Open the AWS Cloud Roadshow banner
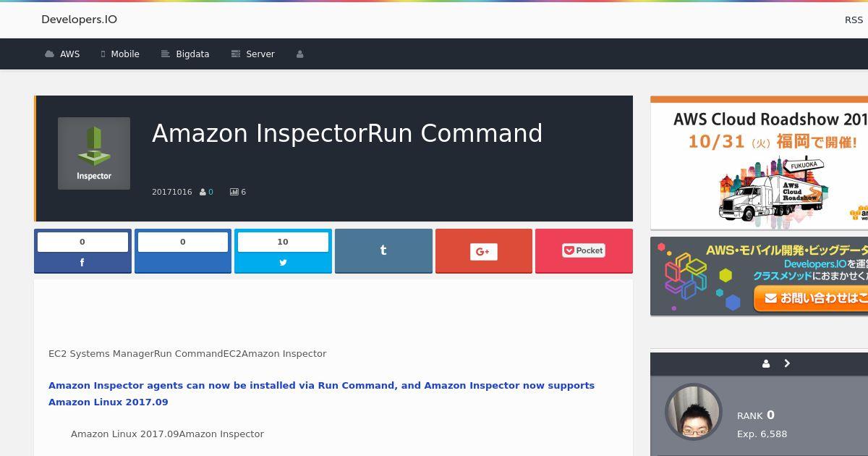 [759, 163]
